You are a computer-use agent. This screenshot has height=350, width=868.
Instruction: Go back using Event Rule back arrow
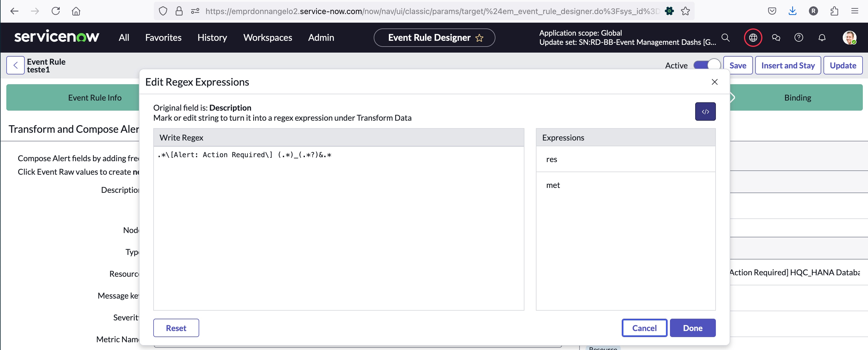[x=15, y=66]
